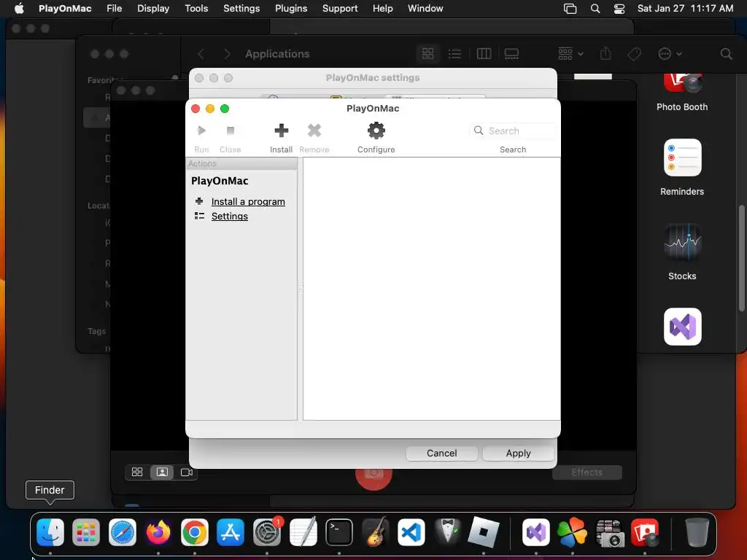Open GarageBand from the Dock

[375, 532]
